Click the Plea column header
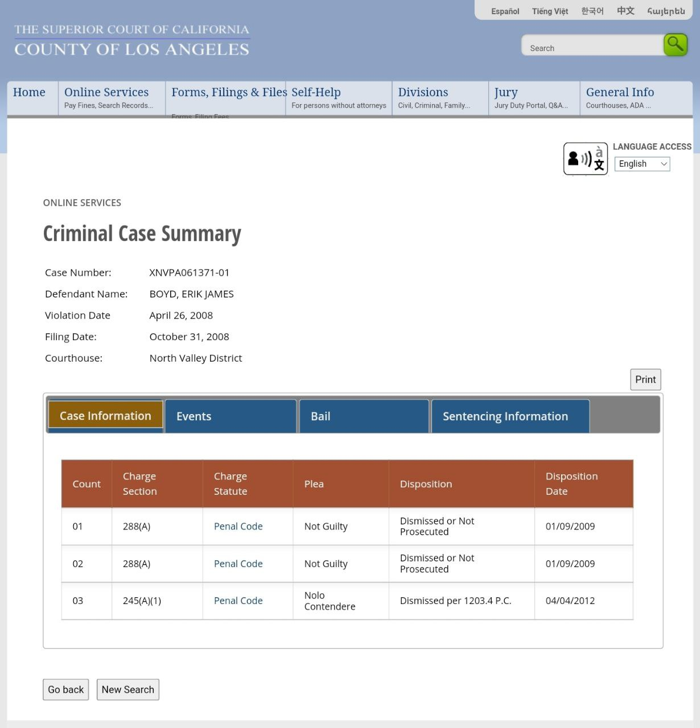The image size is (700, 728). (341, 484)
